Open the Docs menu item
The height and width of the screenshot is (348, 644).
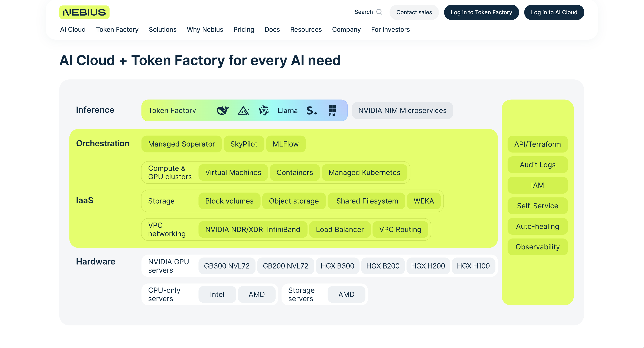(x=272, y=29)
